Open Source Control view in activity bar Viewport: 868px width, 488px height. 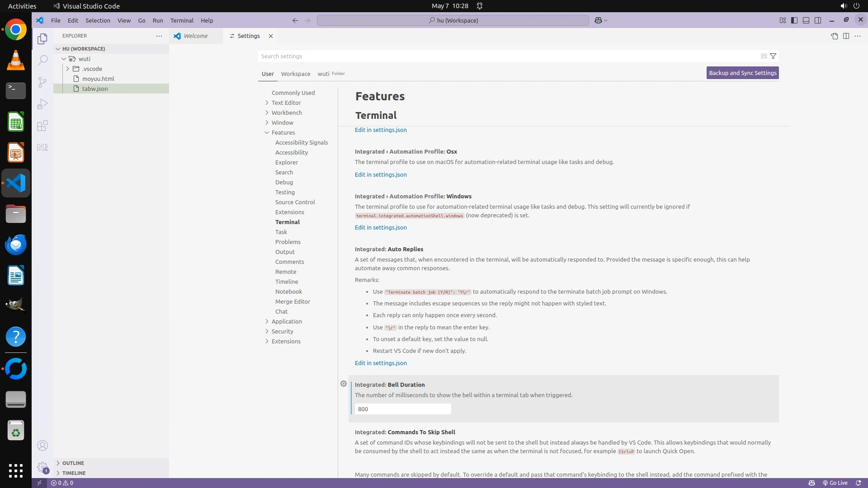[x=42, y=82]
